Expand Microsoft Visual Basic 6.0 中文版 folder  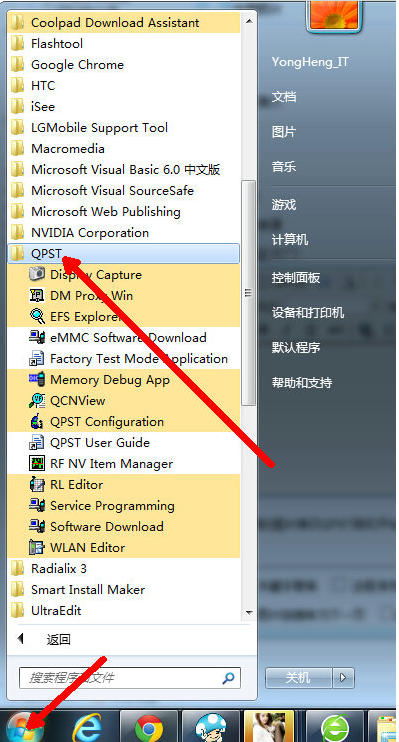point(124,169)
